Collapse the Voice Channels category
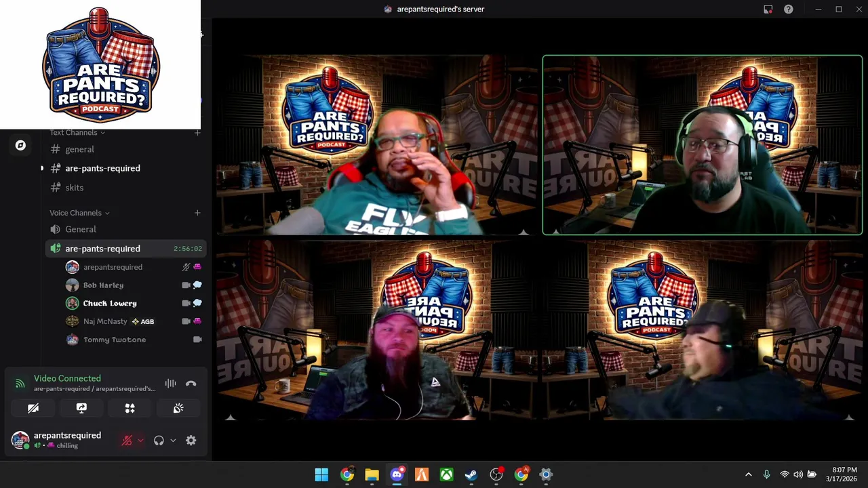 pyautogui.click(x=79, y=213)
